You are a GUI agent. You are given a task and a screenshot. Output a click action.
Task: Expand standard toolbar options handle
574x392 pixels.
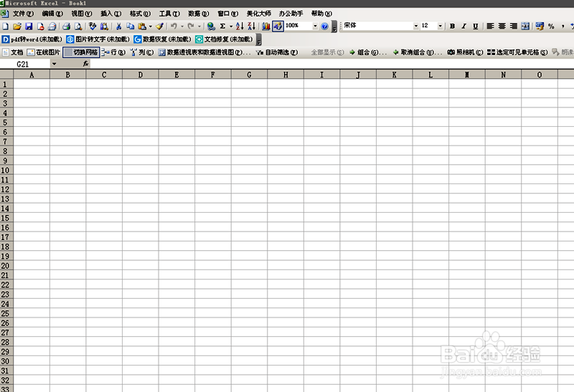pos(334,27)
